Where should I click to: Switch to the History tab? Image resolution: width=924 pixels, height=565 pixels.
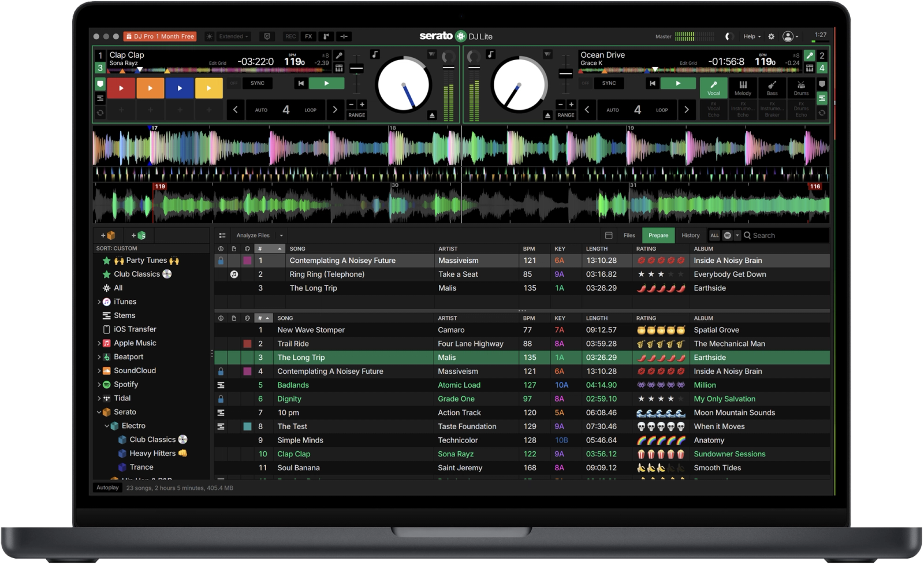click(x=690, y=235)
